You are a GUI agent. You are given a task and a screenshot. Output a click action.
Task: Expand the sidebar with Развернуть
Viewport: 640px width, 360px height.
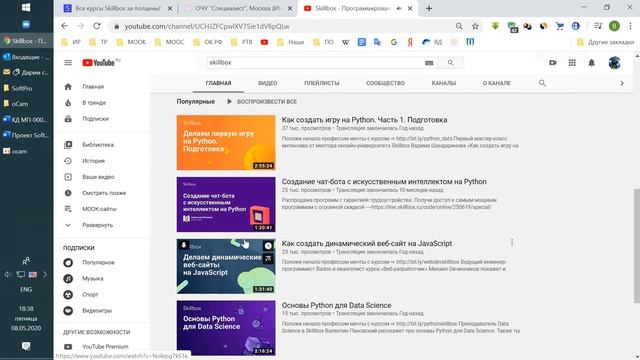pos(97,225)
